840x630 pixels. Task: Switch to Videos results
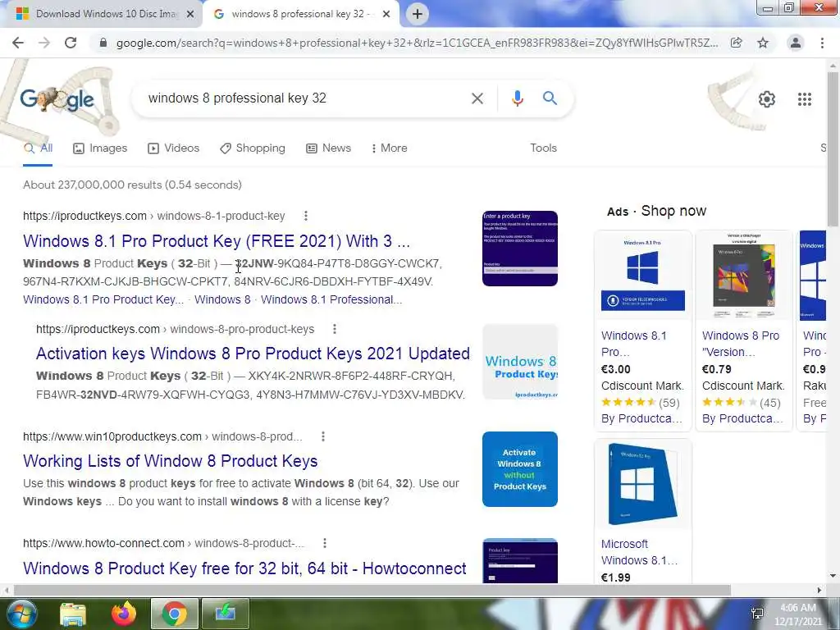tap(174, 148)
